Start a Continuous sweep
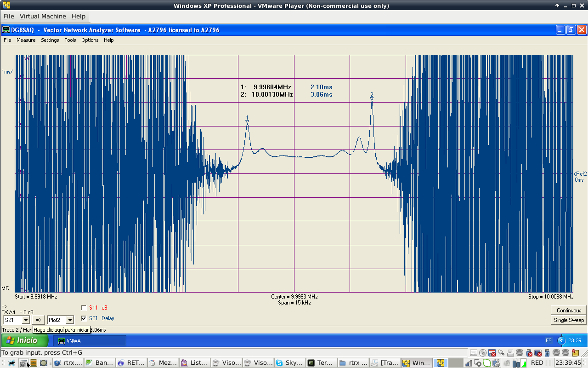This screenshot has width=588, height=368. [x=569, y=310]
